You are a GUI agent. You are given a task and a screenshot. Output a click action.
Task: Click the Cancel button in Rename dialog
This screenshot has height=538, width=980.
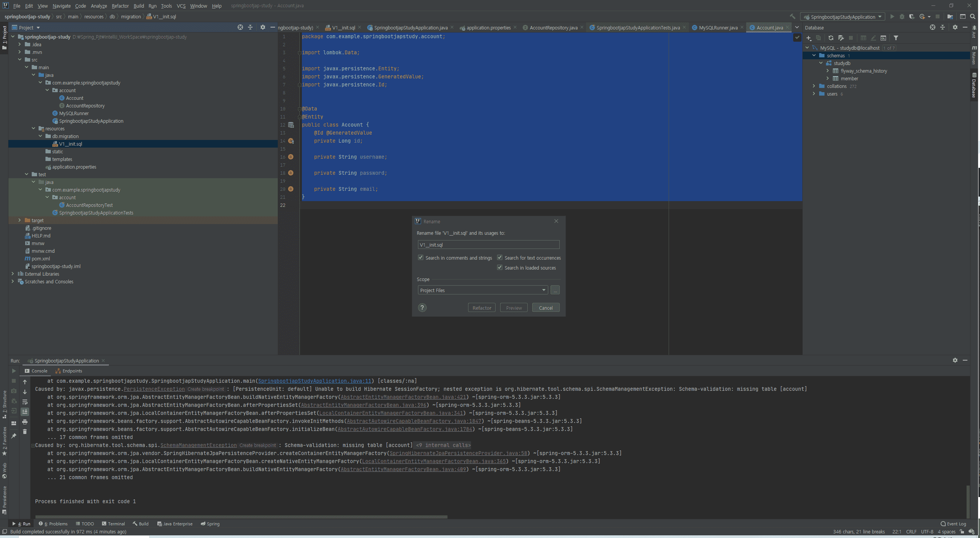pyautogui.click(x=545, y=308)
